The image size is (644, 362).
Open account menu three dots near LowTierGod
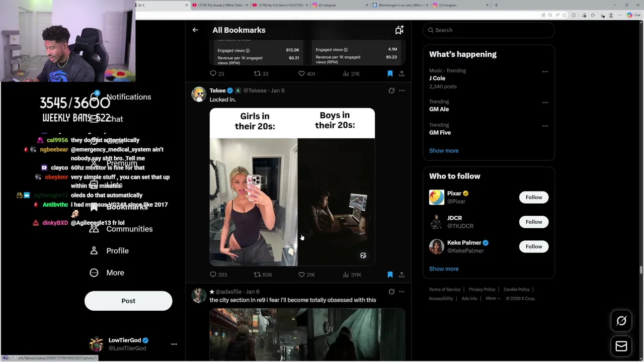click(174, 344)
